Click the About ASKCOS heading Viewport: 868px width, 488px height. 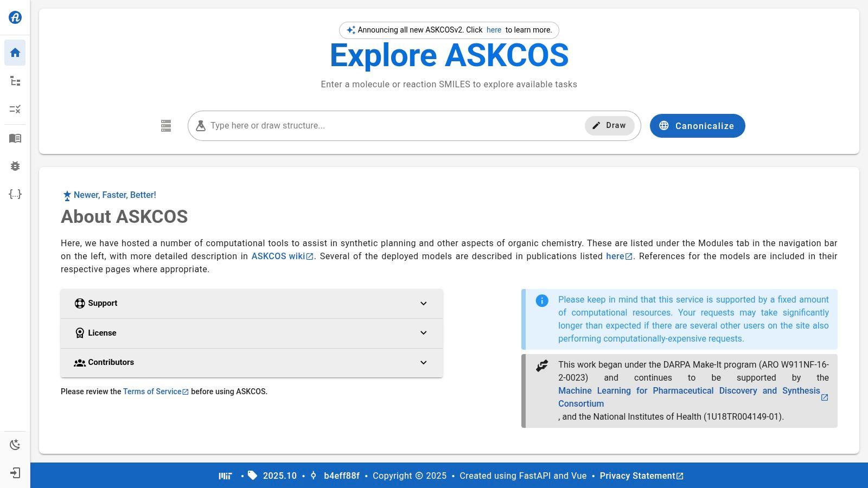click(124, 217)
